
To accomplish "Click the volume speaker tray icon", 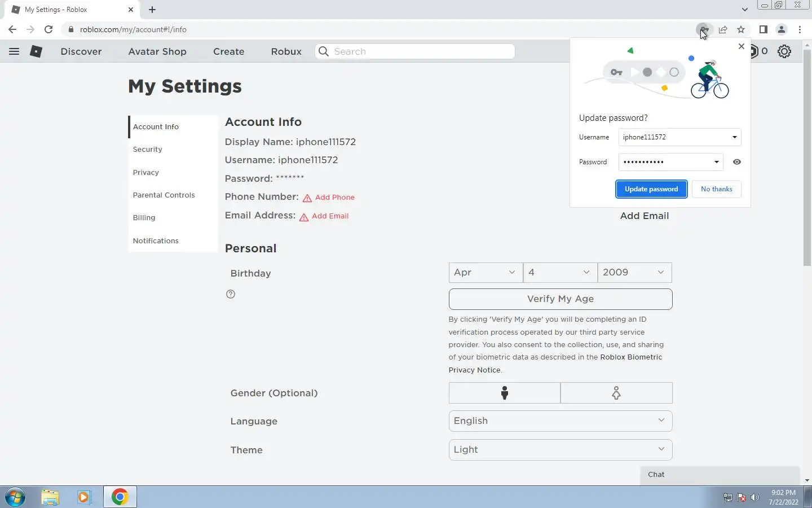I will point(755,498).
